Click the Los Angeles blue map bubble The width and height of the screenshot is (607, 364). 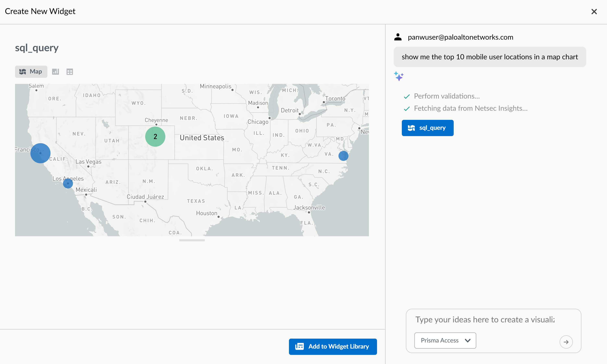[68, 183]
